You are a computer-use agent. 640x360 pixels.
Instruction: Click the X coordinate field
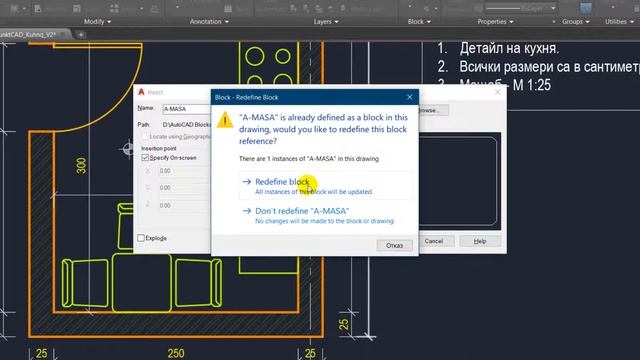184,171
